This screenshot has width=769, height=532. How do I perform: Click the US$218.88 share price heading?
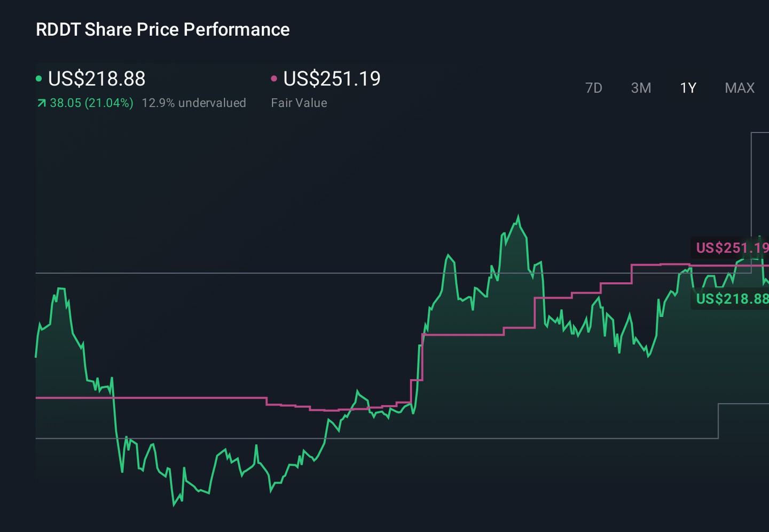(x=97, y=79)
